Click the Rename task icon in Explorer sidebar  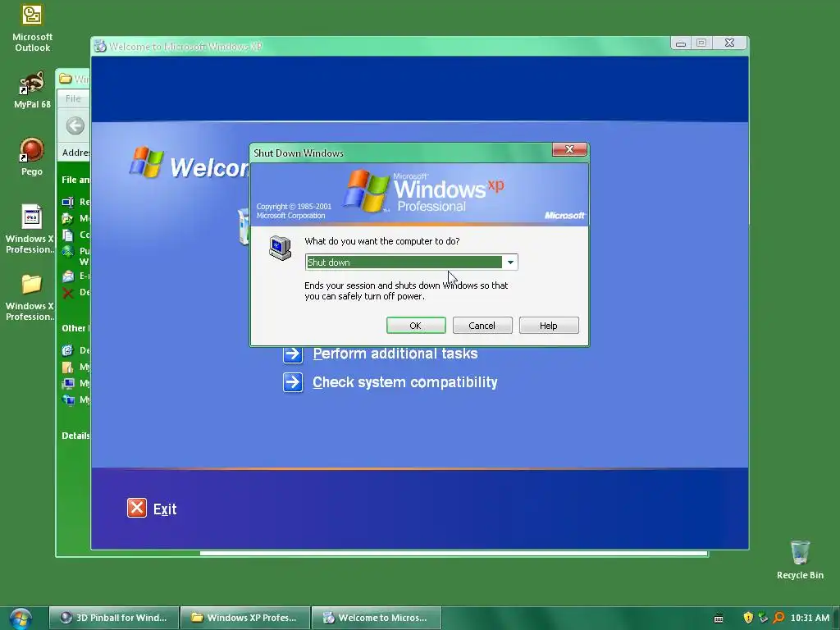pyautogui.click(x=67, y=202)
